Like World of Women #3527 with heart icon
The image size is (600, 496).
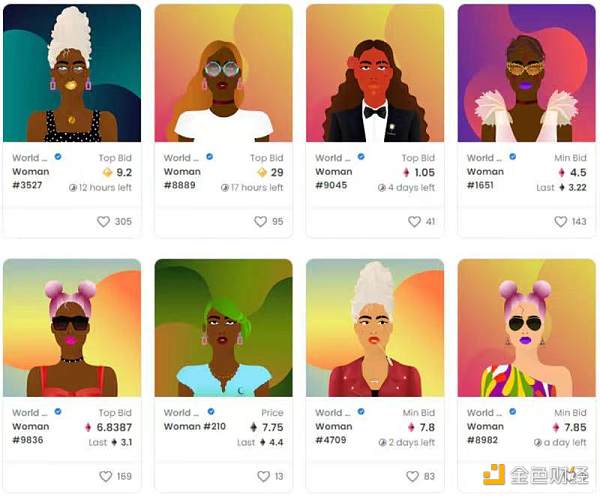103,221
